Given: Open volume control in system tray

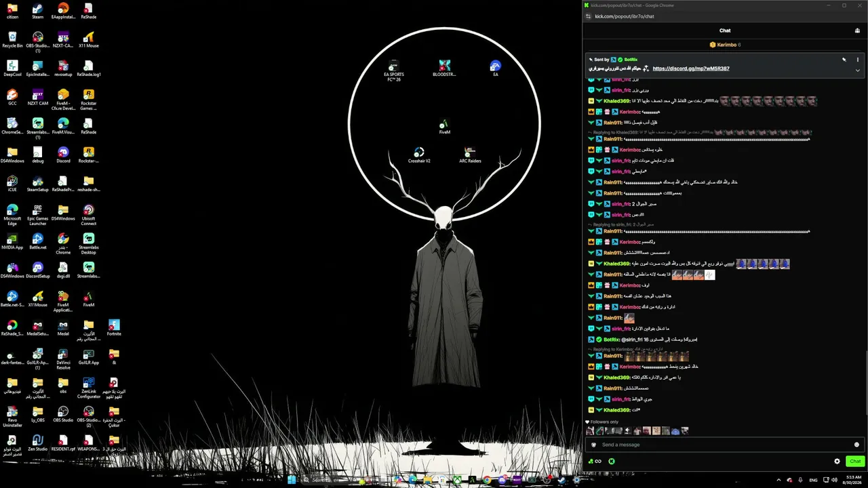Looking at the screenshot, I should [x=833, y=480].
